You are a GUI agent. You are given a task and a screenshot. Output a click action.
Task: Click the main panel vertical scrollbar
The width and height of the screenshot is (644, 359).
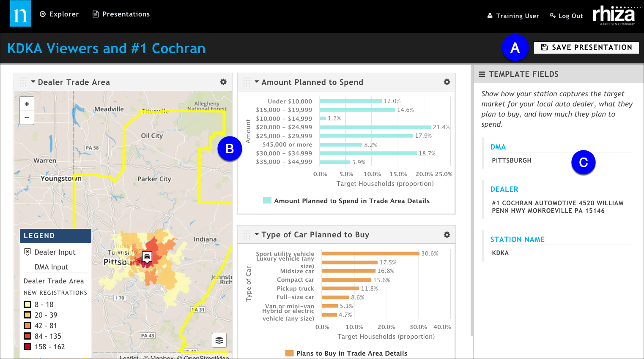pyautogui.click(x=472, y=201)
